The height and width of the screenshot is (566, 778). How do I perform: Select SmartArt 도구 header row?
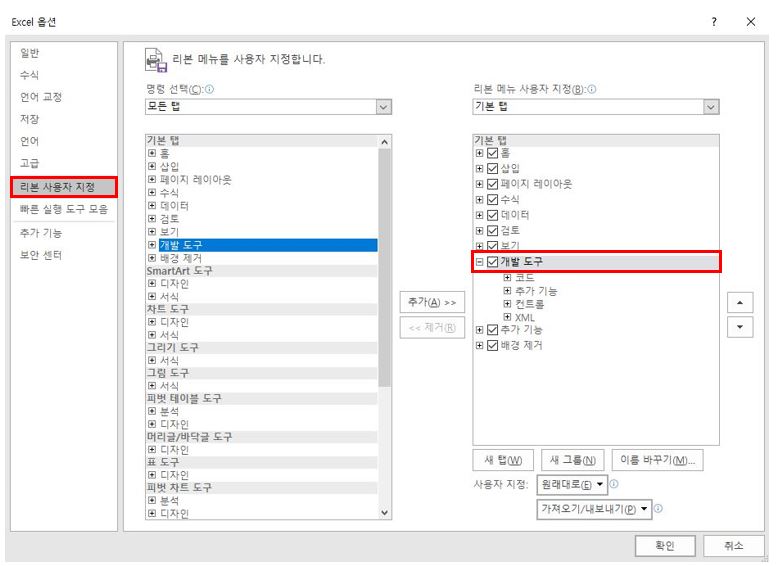point(262,271)
